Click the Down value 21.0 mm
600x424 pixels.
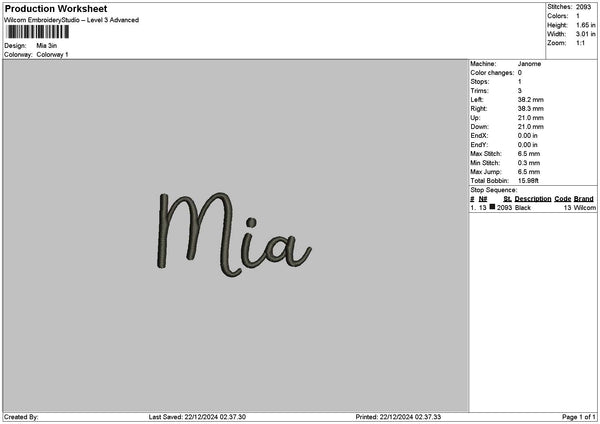point(530,127)
